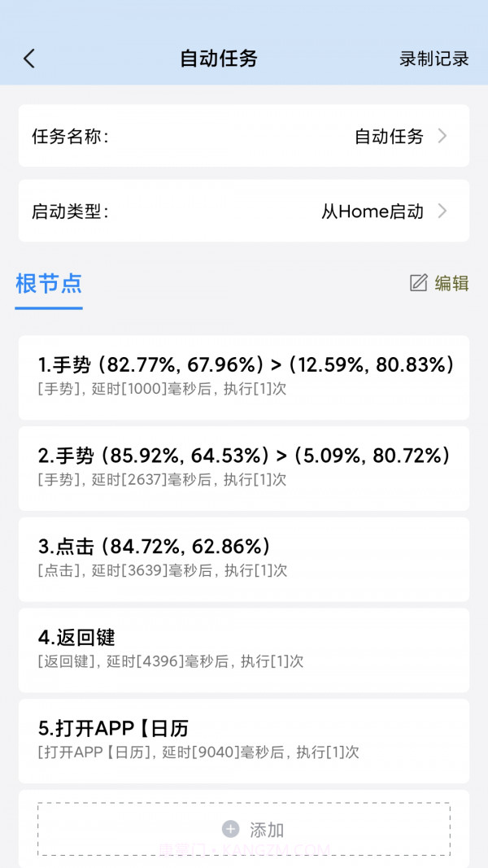The image size is (488, 868).
Task: Select node 4 返回键 back key action
Action: point(244,649)
